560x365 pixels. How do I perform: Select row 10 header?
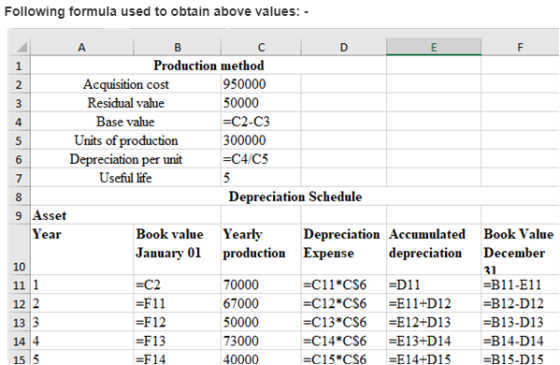point(19,250)
